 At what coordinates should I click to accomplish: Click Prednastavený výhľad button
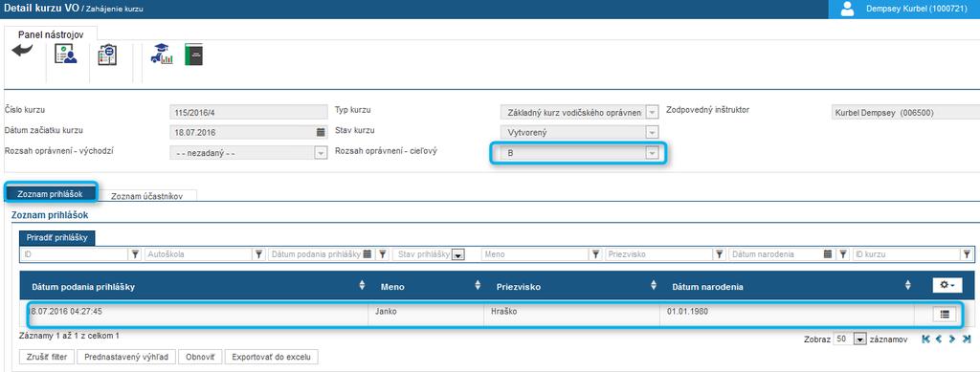(x=126, y=357)
